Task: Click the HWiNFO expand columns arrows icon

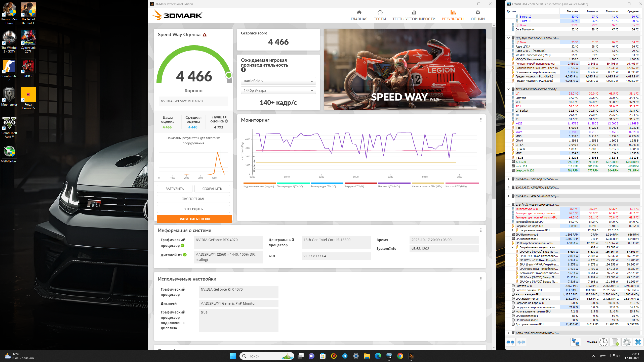Action: coord(510,342)
